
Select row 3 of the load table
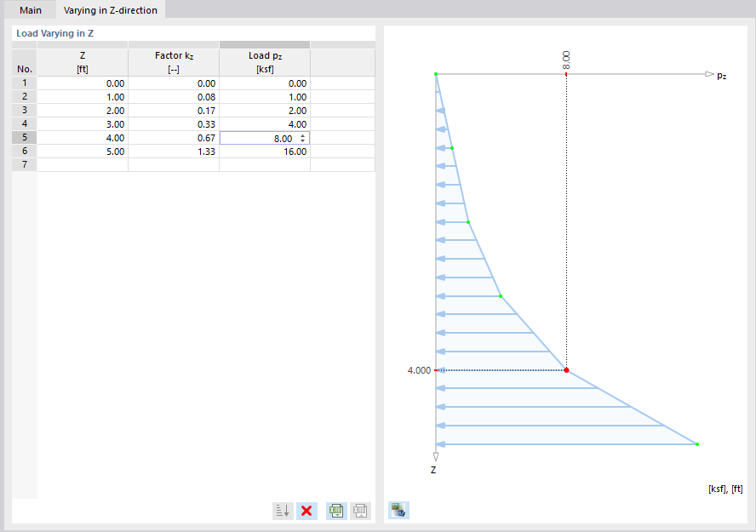(23, 110)
